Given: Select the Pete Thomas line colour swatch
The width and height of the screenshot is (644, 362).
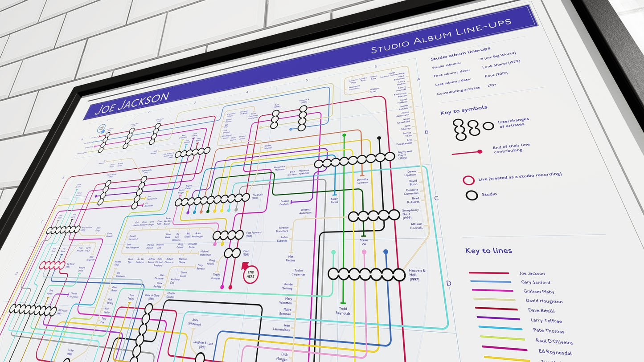Looking at the screenshot, I should pos(500,328).
